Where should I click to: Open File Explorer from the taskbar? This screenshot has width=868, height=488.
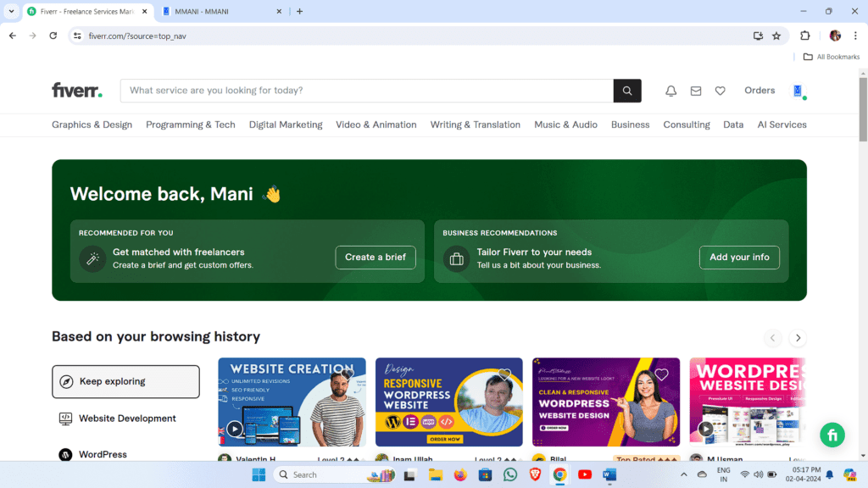tap(435, 474)
